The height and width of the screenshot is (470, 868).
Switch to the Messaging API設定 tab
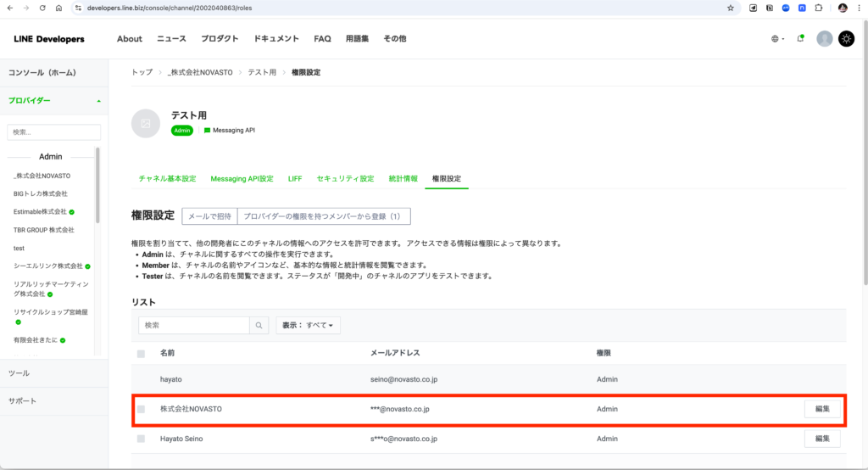click(242, 178)
